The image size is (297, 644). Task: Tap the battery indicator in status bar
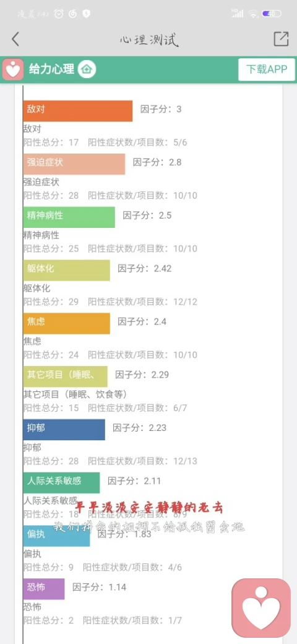tap(272, 14)
